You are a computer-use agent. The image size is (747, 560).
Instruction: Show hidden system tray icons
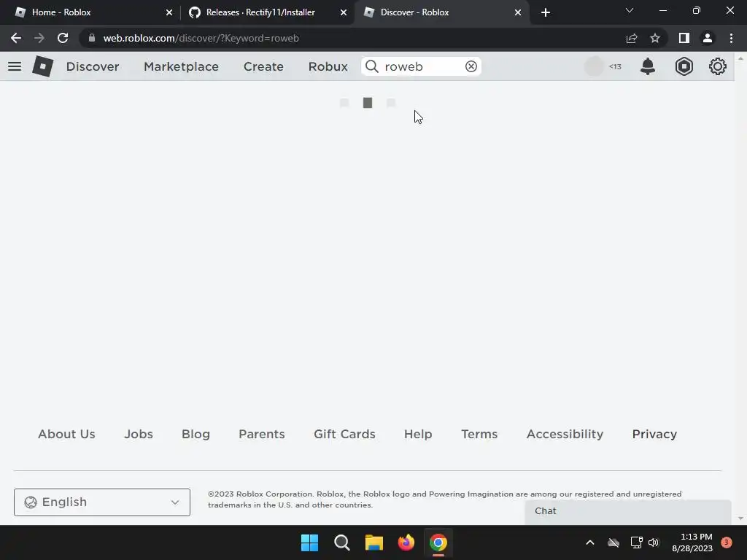(589, 542)
